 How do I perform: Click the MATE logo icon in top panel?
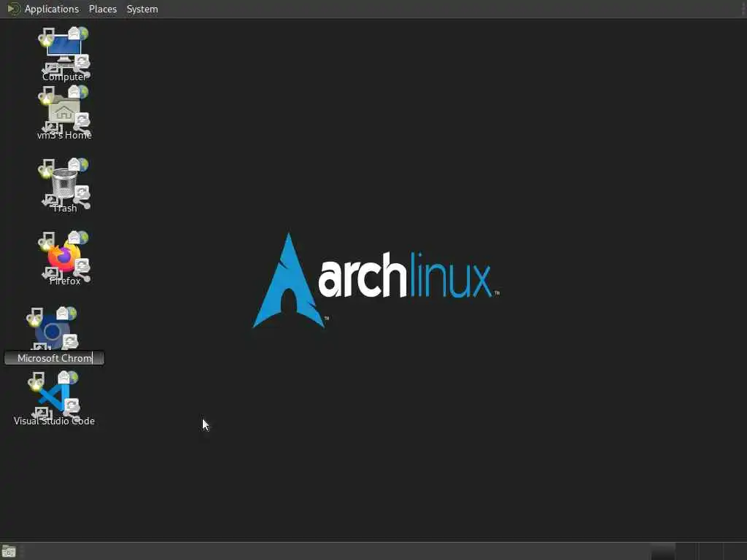coord(13,9)
